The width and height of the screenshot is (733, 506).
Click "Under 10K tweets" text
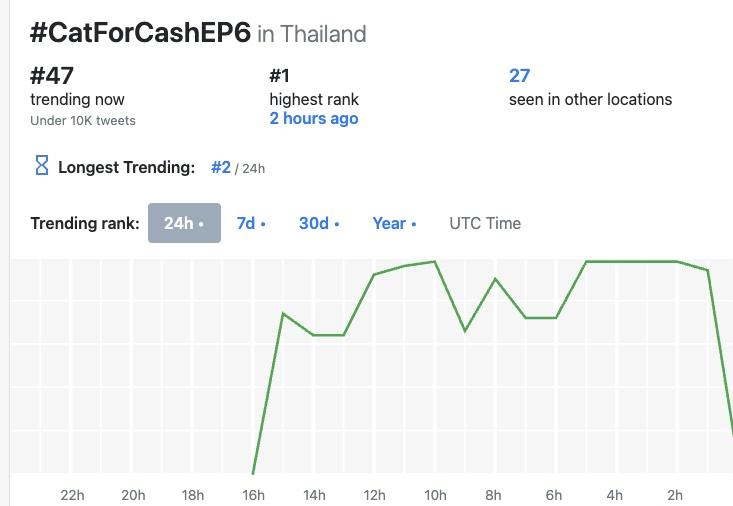point(83,121)
